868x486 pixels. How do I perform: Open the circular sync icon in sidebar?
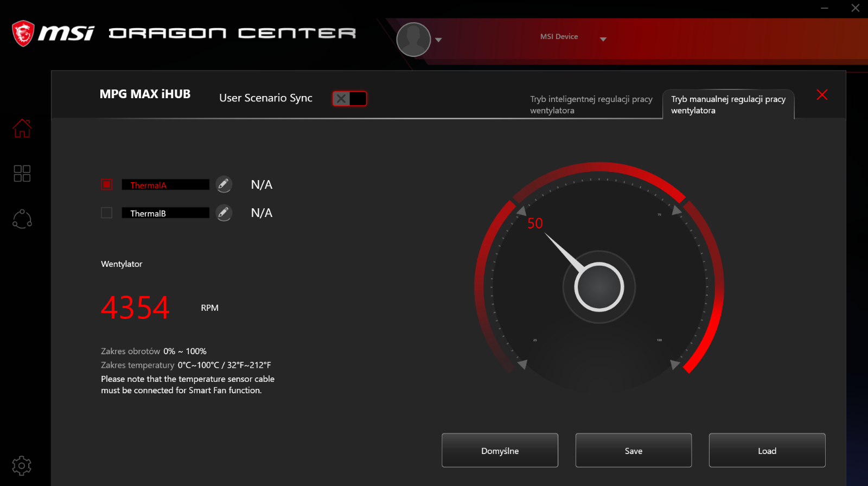22,219
